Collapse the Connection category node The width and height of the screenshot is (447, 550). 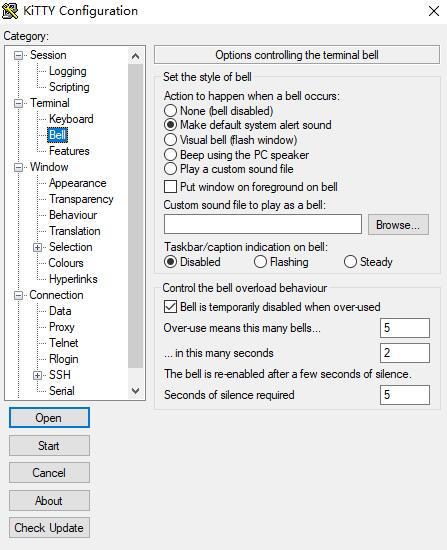pyautogui.click(x=18, y=295)
